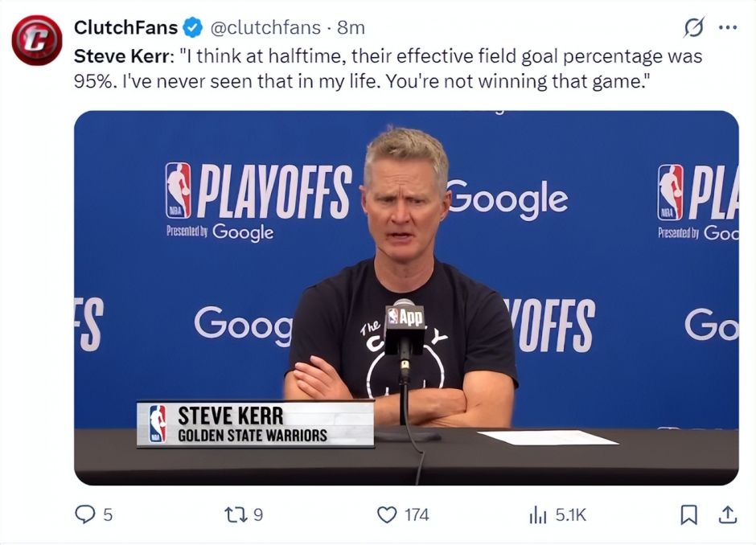Open the ClutchFans profile avatar

pos(37,40)
